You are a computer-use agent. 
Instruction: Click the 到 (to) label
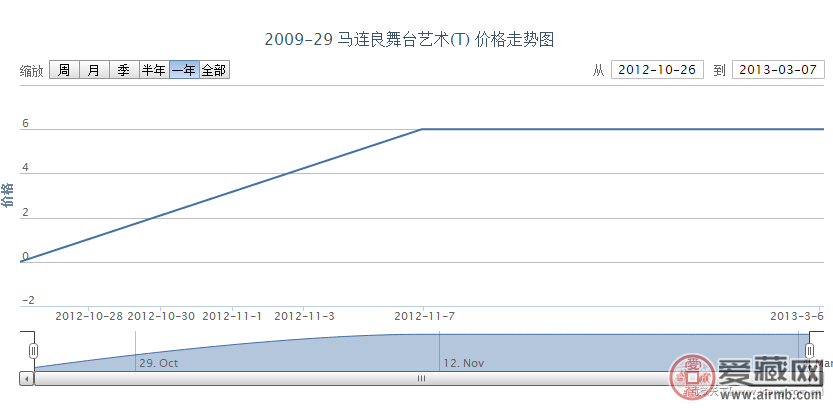[x=719, y=70]
